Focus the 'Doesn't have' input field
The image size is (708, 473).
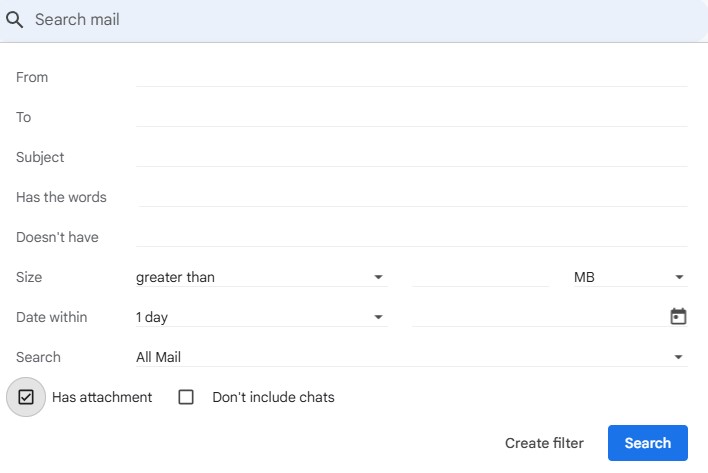411,236
